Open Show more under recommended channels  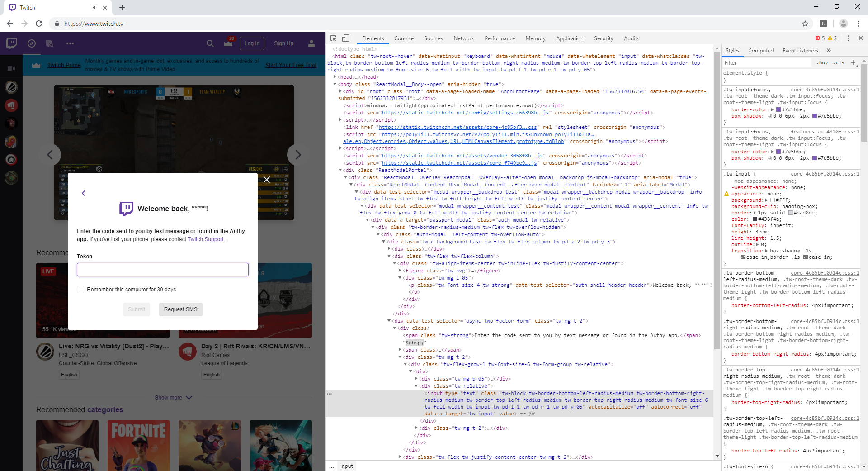pos(173,397)
